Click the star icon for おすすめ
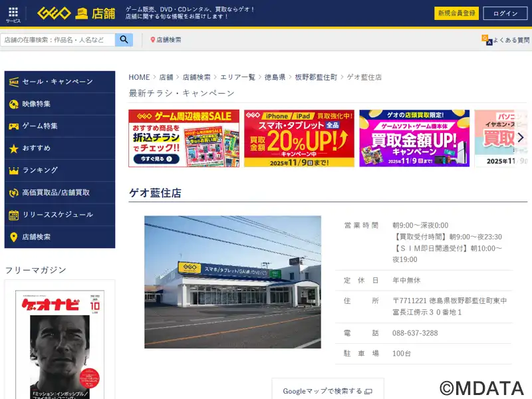532x399 pixels. tap(13, 148)
